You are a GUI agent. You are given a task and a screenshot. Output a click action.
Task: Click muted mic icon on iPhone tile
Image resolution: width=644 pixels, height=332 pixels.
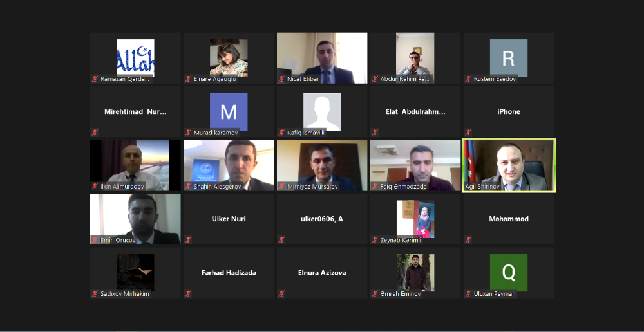tap(468, 133)
